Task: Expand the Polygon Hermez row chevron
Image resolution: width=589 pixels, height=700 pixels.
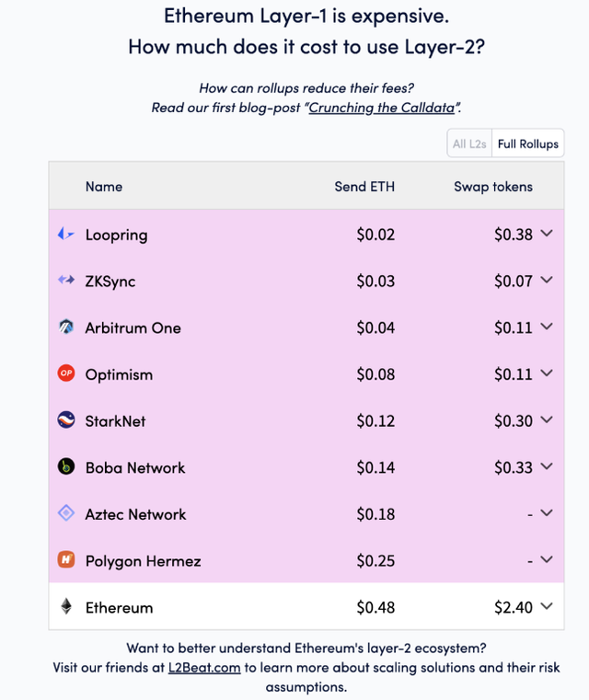Action: click(x=547, y=559)
